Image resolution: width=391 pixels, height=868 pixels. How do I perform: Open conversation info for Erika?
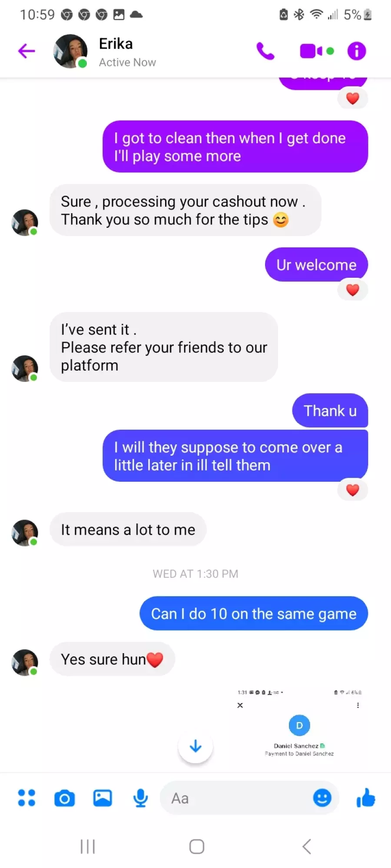click(357, 51)
